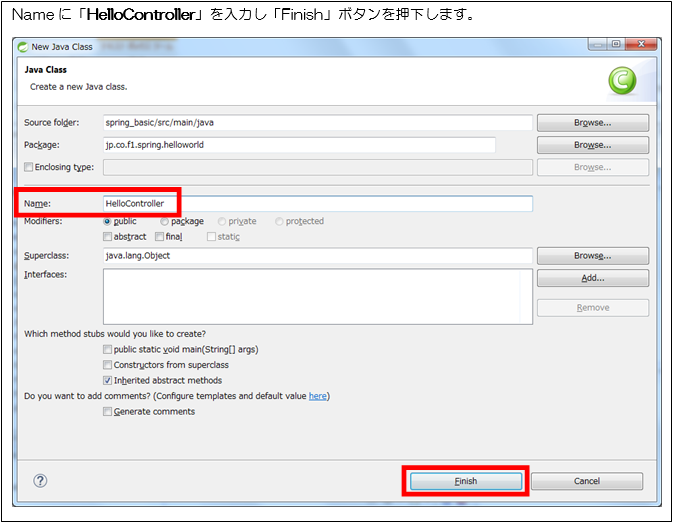The width and height of the screenshot is (673, 523).
Task: Click the green class icon in the banner
Action: (622, 81)
